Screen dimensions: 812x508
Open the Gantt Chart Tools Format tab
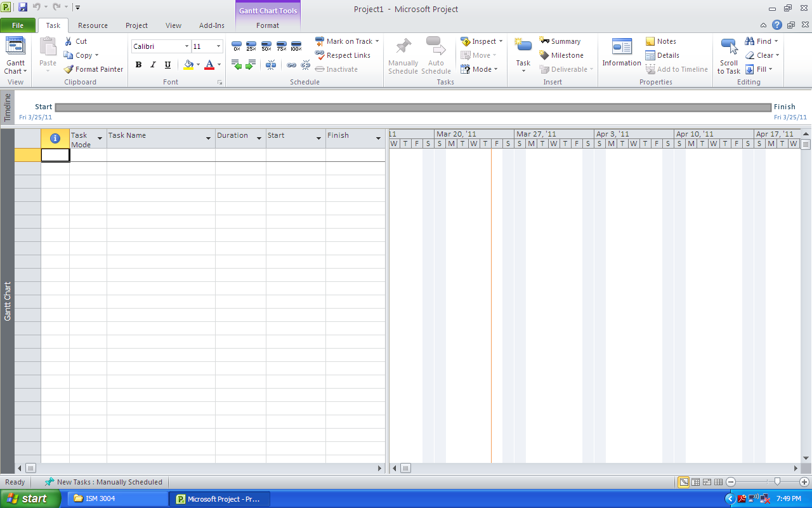[268, 25]
